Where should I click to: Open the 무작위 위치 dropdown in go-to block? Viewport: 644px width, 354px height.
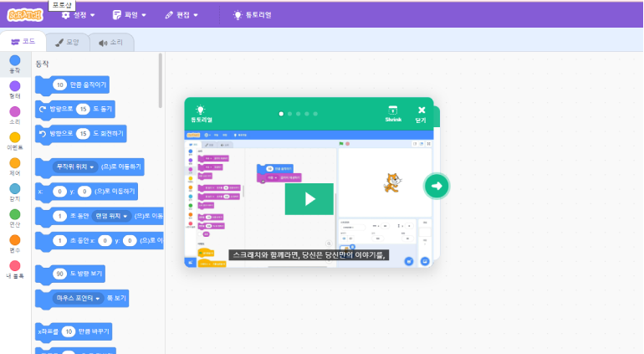tap(75, 167)
